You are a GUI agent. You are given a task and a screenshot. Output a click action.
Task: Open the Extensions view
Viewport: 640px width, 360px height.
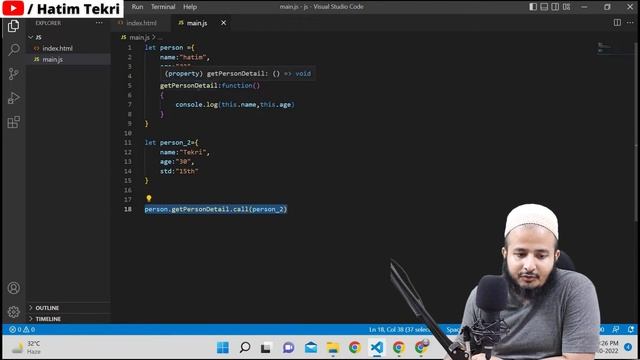(x=13, y=122)
